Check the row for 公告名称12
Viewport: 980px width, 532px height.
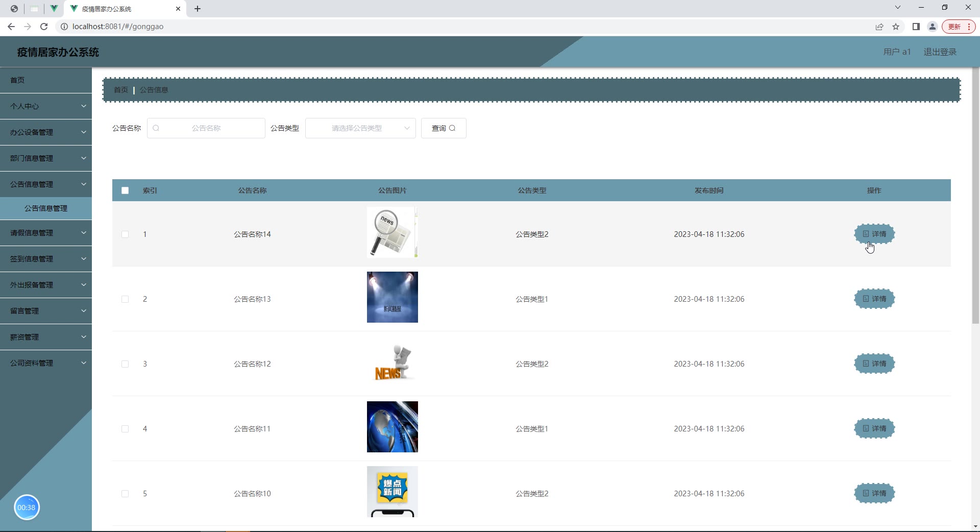coord(125,364)
